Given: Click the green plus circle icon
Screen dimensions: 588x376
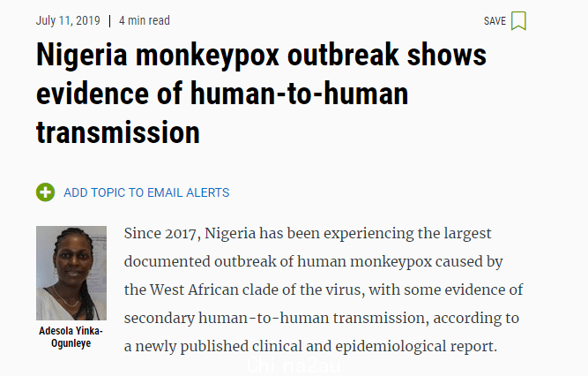Looking at the screenshot, I should click(x=45, y=192).
